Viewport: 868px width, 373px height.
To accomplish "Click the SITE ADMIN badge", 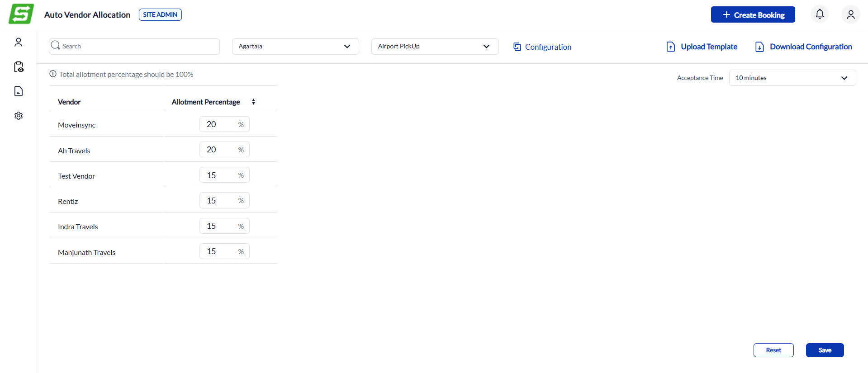I will point(160,14).
